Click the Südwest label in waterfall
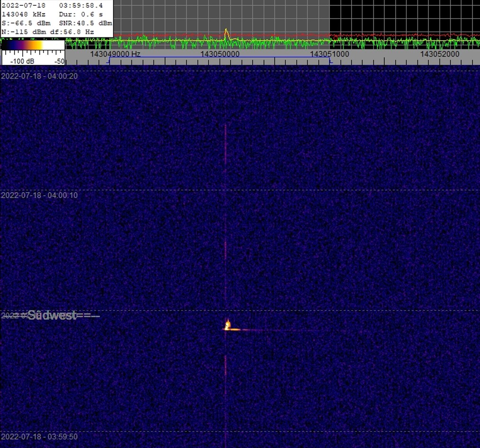 [x=52, y=315]
